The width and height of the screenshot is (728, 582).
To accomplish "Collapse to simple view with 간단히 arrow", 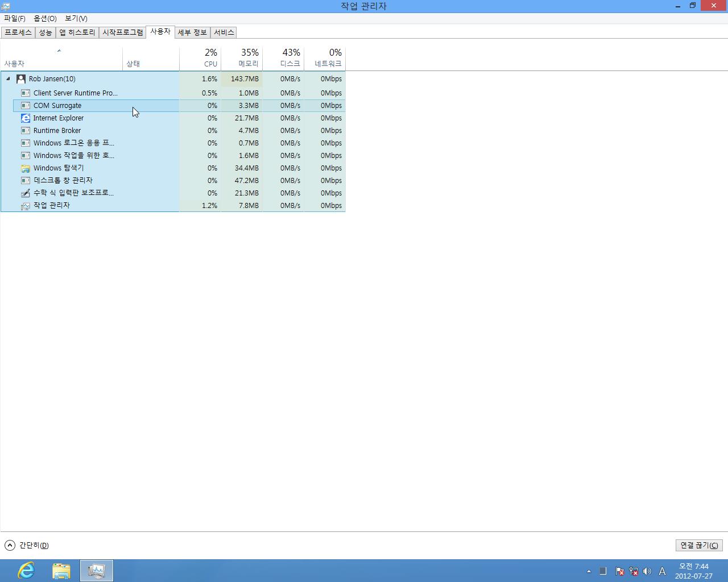I will pyautogui.click(x=10, y=546).
